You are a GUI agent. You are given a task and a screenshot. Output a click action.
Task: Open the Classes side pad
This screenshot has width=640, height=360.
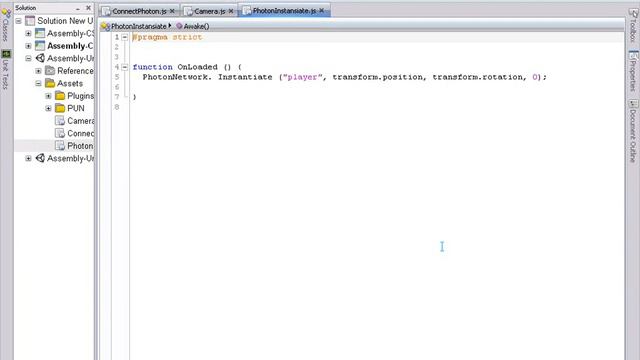click(x=6, y=25)
